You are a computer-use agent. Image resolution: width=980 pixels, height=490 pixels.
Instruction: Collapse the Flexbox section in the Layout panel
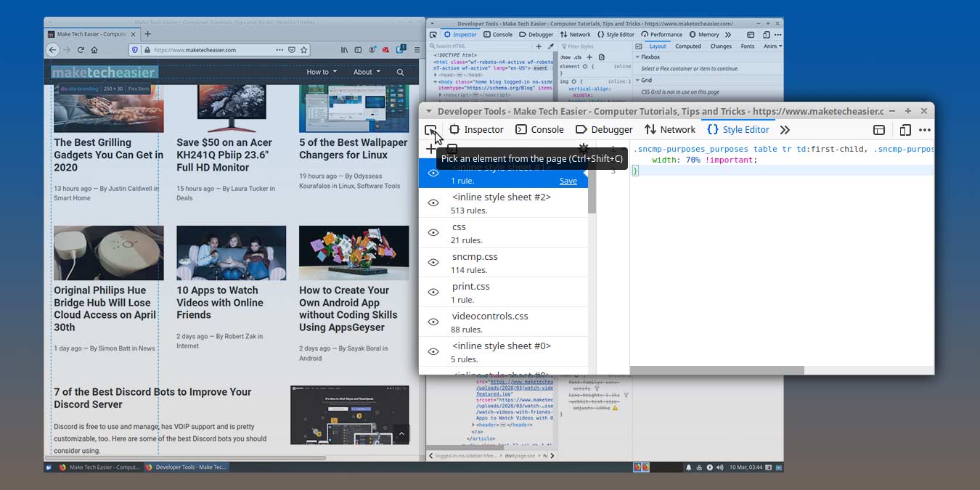click(639, 57)
